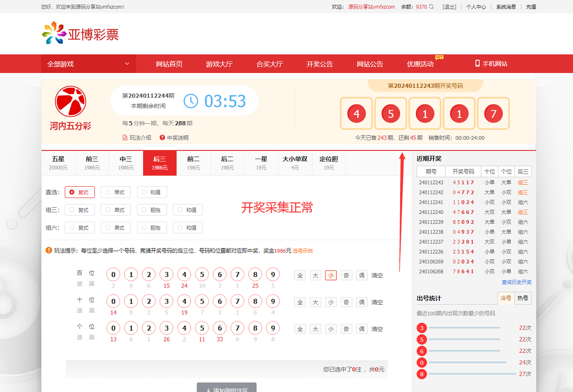Click the bar for cold number 3
Image resolution: width=573 pixels, height=392 pixels.
click(x=464, y=328)
